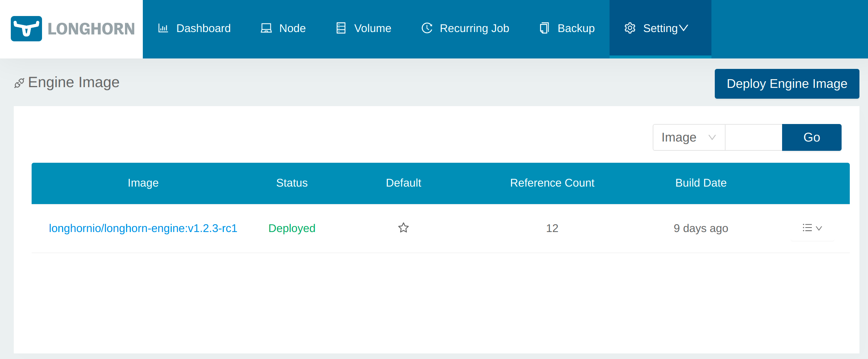Mark longhornio/longhorn-engine:v1.2.3-rc1 as default
Screen dimensions: 868x359
click(x=403, y=228)
